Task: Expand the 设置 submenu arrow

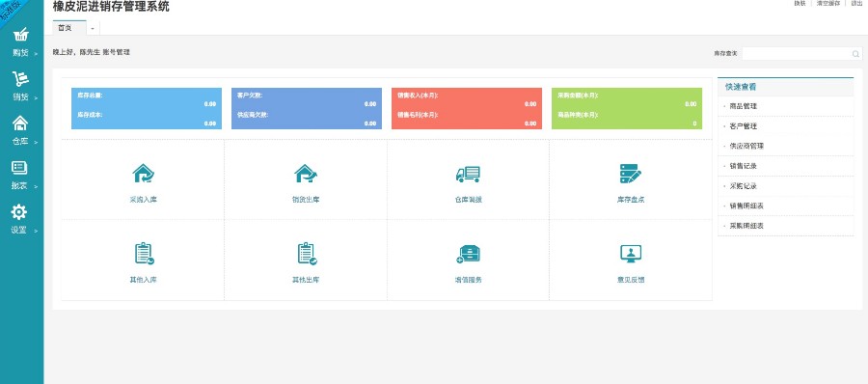Action: (36, 231)
